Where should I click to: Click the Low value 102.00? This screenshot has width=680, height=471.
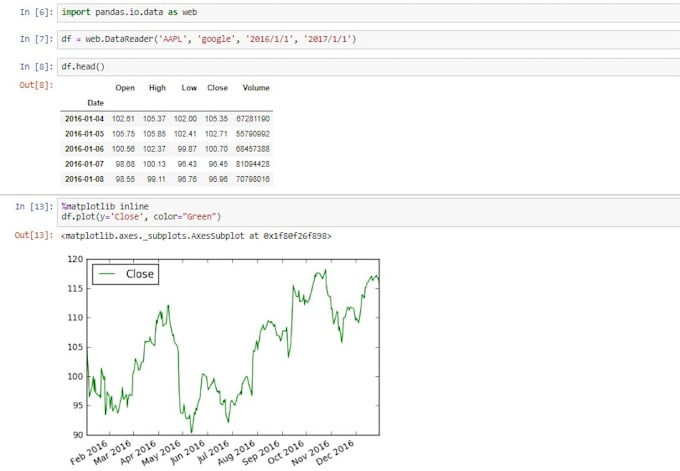(185, 119)
